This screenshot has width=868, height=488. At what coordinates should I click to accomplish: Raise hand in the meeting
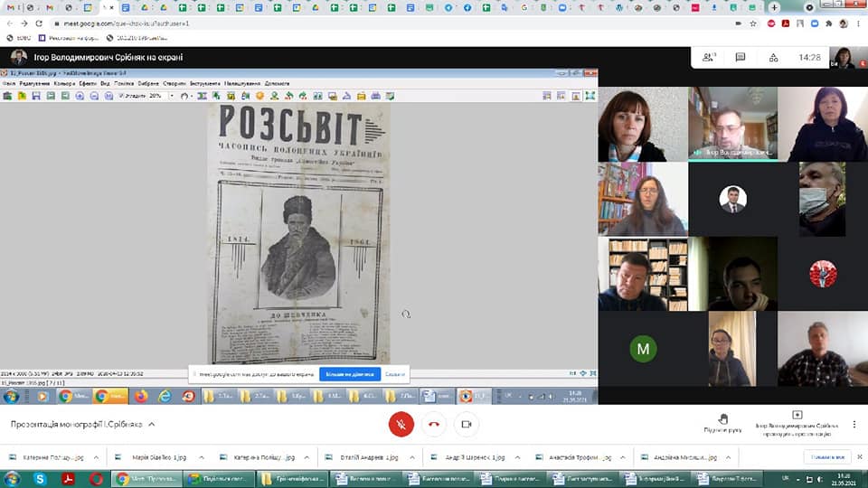point(722,422)
